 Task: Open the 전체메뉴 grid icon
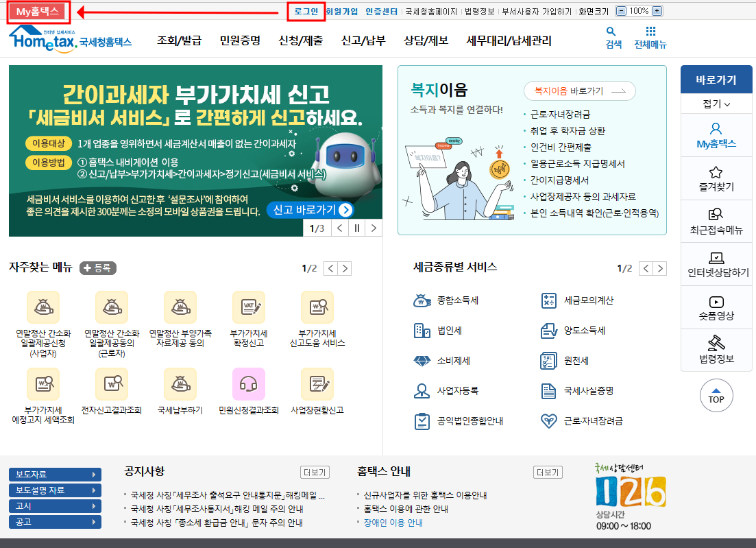point(650,32)
